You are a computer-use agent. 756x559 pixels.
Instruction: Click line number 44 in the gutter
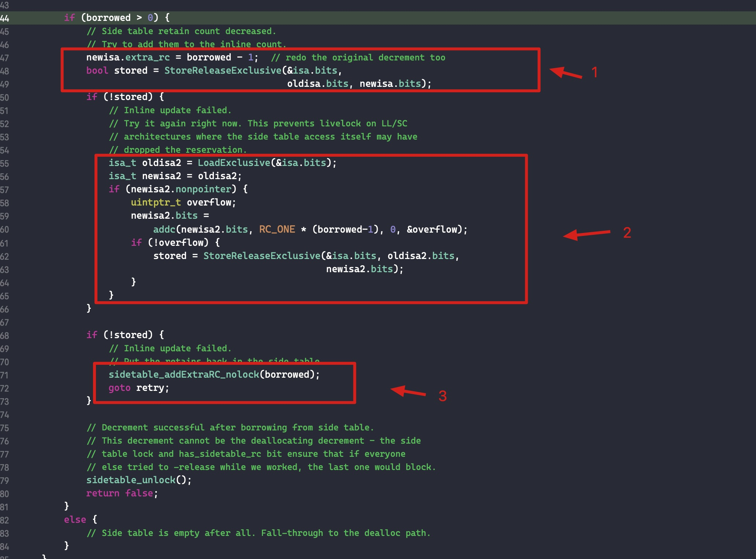[x=5, y=18]
